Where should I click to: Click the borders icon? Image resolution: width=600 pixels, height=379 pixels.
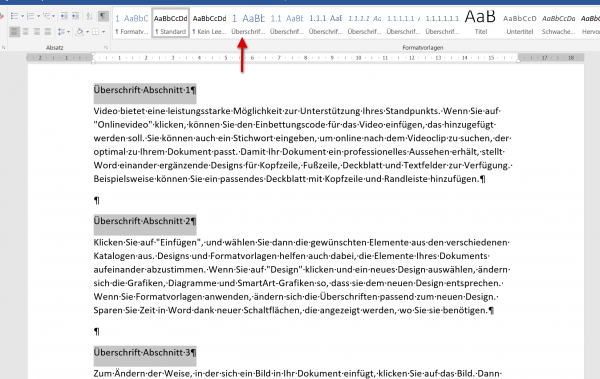pos(96,31)
